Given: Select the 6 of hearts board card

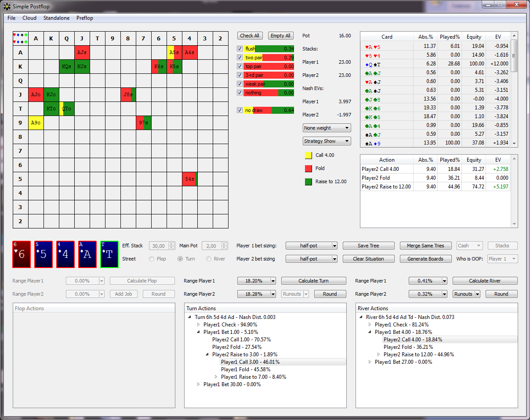Looking at the screenshot, I should click(x=22, y=254).
